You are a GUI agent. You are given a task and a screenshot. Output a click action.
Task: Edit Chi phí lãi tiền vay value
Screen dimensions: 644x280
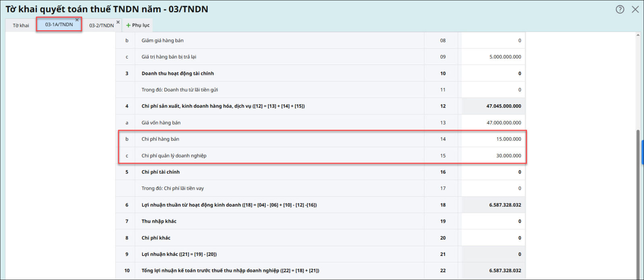point(493,188)
